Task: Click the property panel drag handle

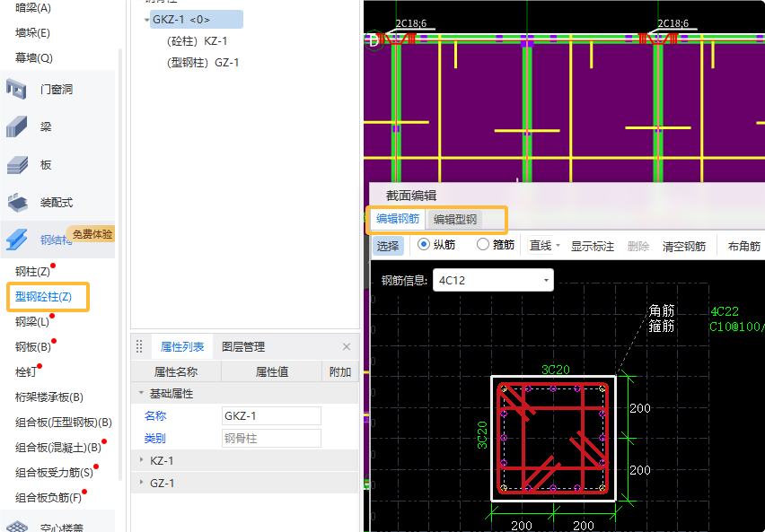Action: pos(139,346)
